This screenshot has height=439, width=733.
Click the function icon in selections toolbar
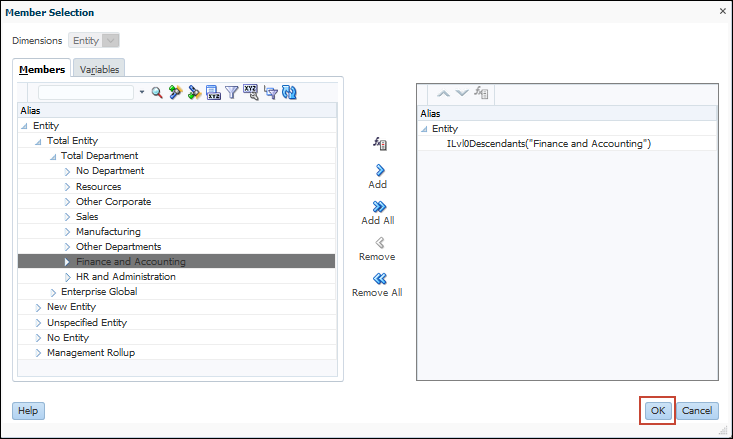click(x=481, y=93)
